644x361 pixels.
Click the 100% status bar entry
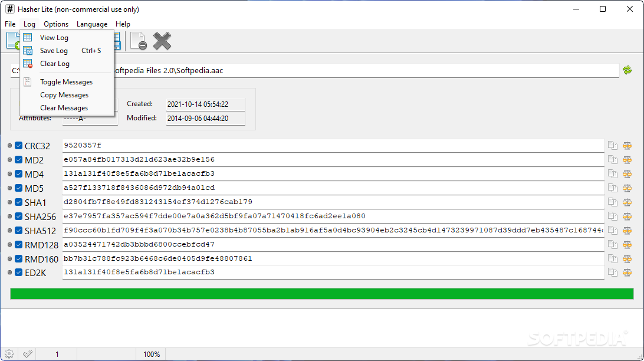152,354
